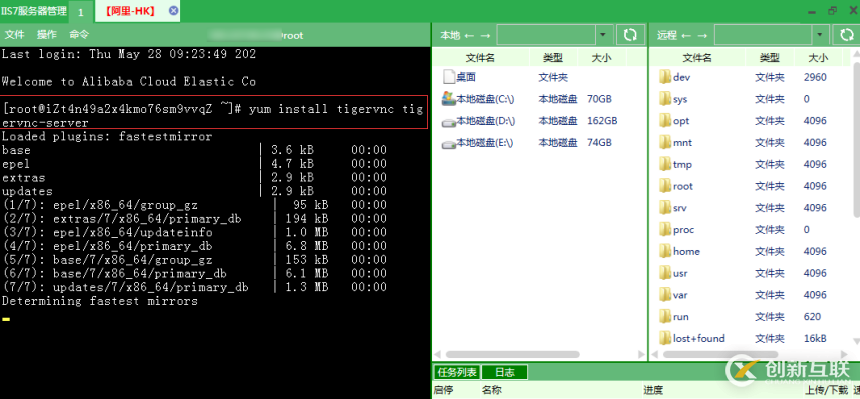The height and width of the screenshot is (399, 860).
Task: Select the lost+found folder icon
Action: 665,338
